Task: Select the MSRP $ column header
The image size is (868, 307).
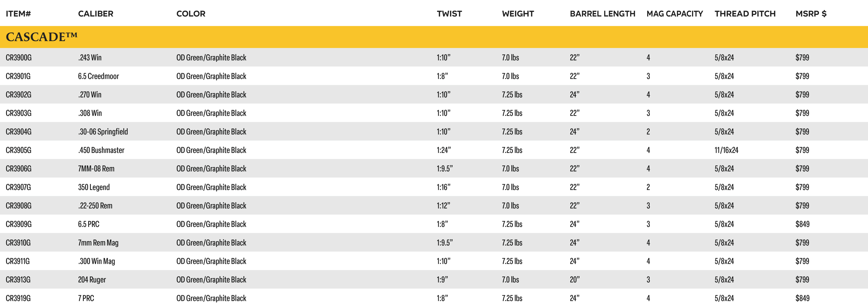Action: pos(811,14)
